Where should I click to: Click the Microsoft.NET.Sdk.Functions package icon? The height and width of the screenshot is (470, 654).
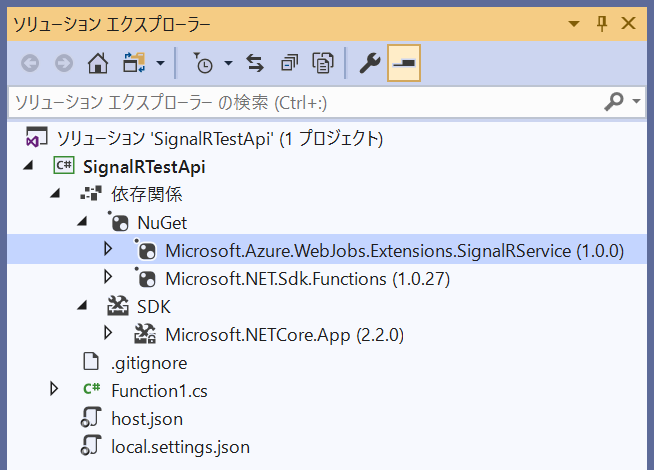coord(145,277)
